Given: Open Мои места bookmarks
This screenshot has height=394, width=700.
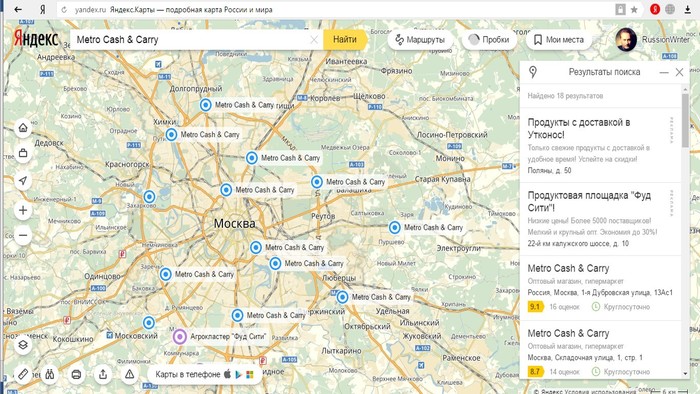Looking at the screenshot, I should (x=559, y=40).
